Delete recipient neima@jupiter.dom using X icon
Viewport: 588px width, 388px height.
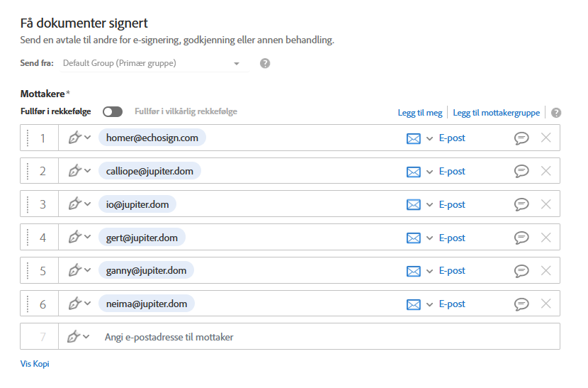[545, 304]
